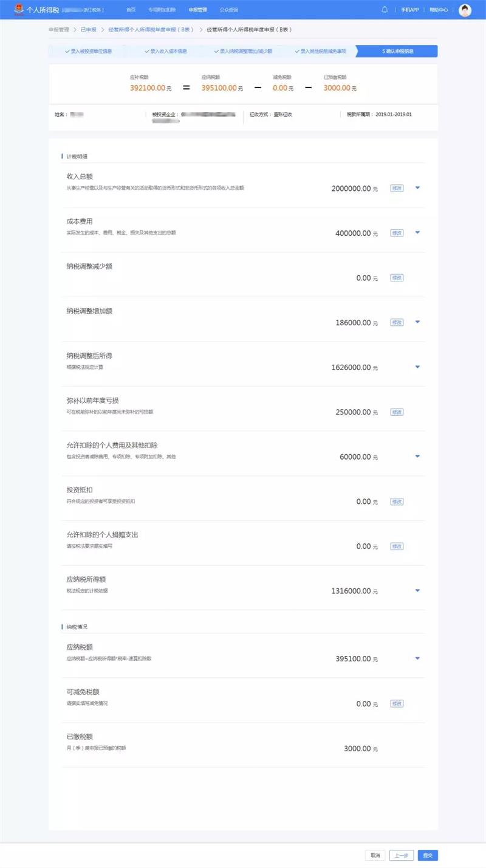
Task: Click 修改 for 投资抵扣
Action: click(397, 501)
